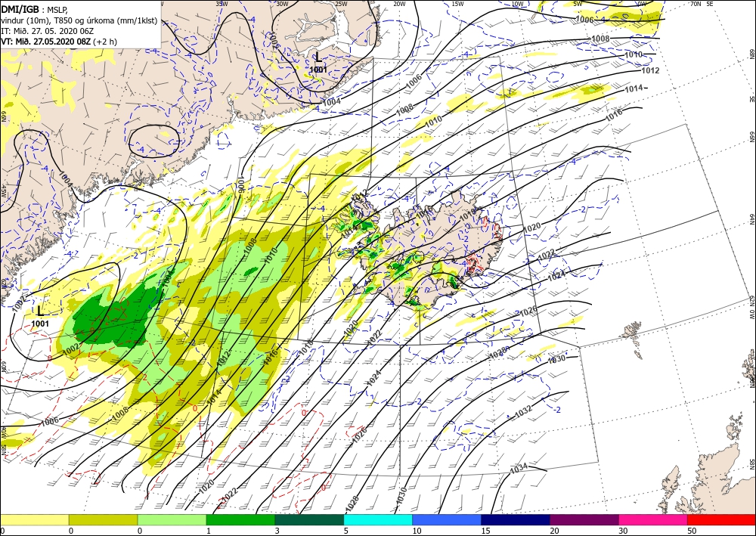The height and width of the screenshot is (536, 756).
Task: Click the 10W longitude label
Action: (517, 3)
